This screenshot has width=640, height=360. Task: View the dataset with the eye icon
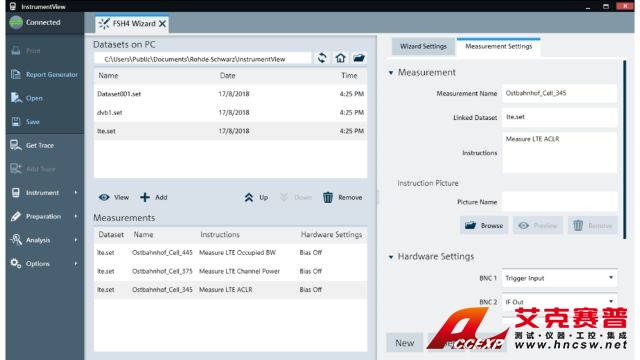[104, 198]
